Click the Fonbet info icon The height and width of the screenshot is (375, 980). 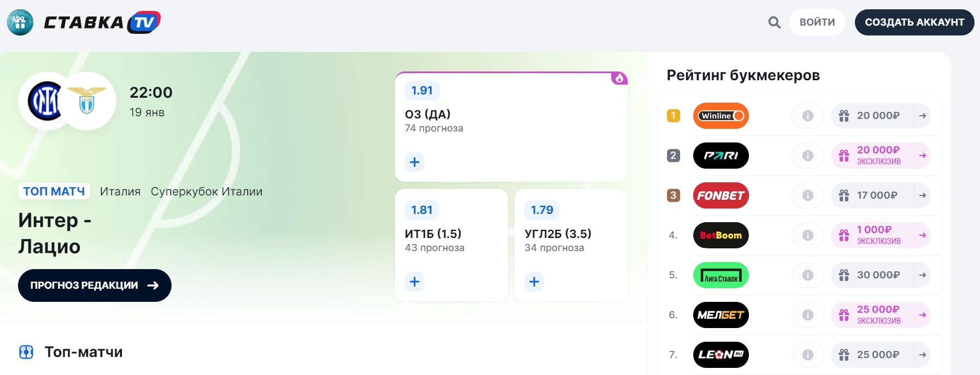pyautogui.click(x=807, y=195)
